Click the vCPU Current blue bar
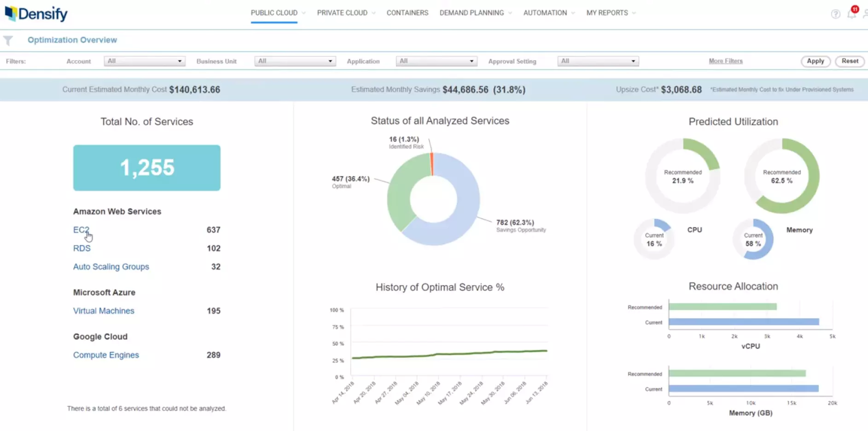Viewport: 868px width, 431px height. click(744, 322)
